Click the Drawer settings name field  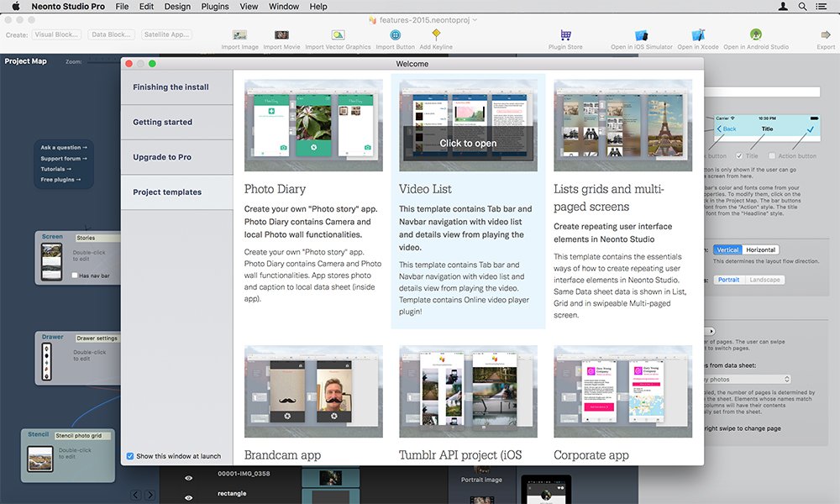pyautogui.click(x=97, y=338)
